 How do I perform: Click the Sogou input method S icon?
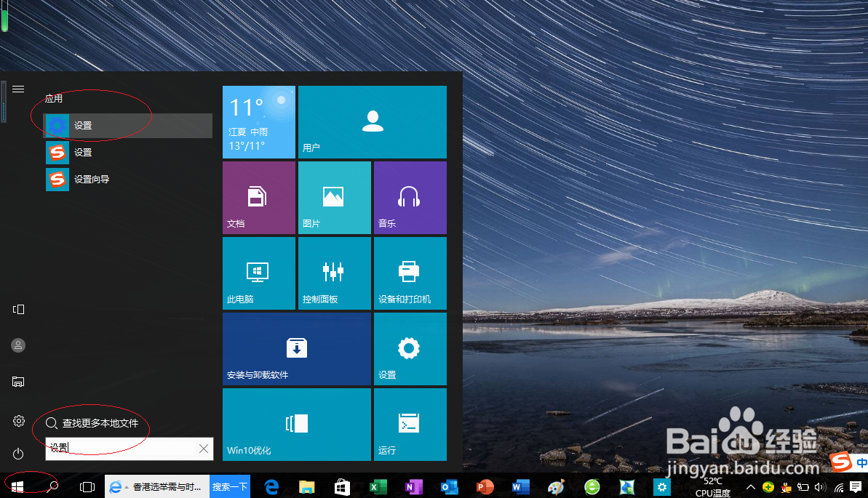coord(841,462)
